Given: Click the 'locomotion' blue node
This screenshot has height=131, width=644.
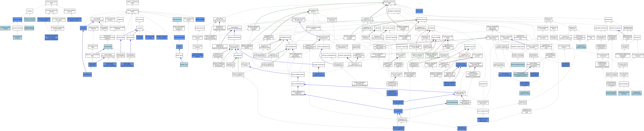Looking at the screenshot, I should pos(419,11).
